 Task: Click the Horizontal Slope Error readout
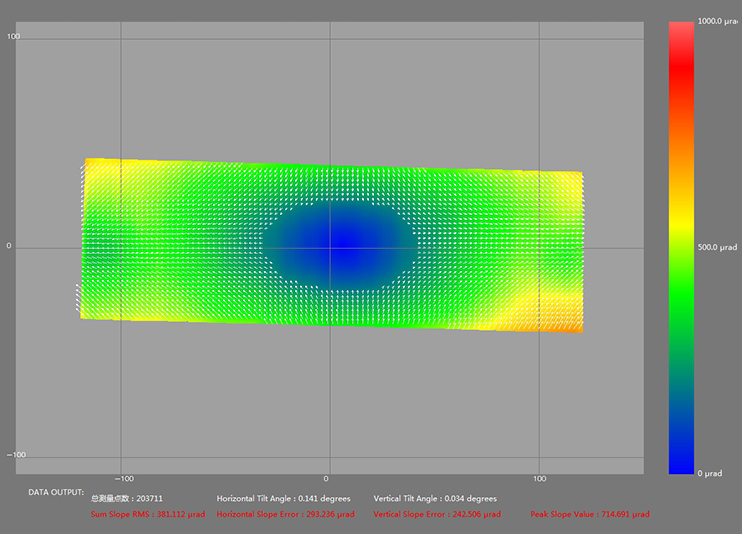(x=285, y=514)
